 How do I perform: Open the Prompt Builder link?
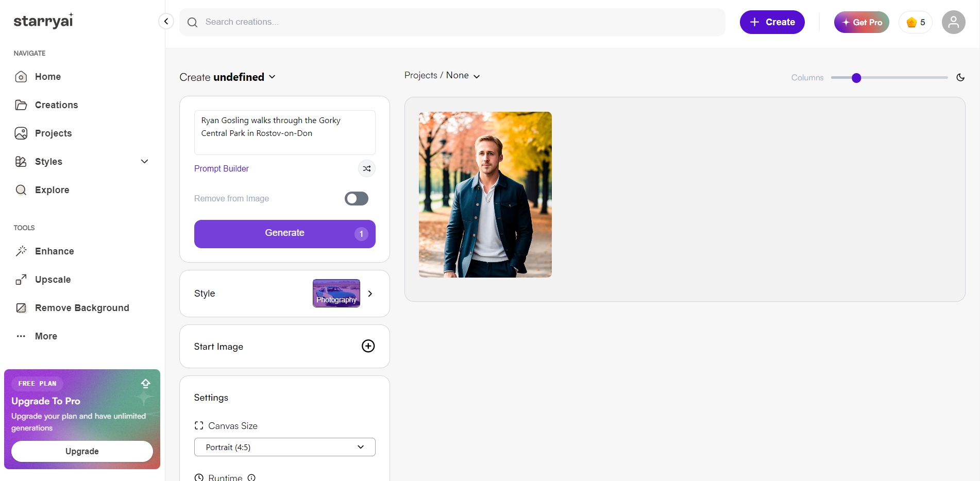222,168
